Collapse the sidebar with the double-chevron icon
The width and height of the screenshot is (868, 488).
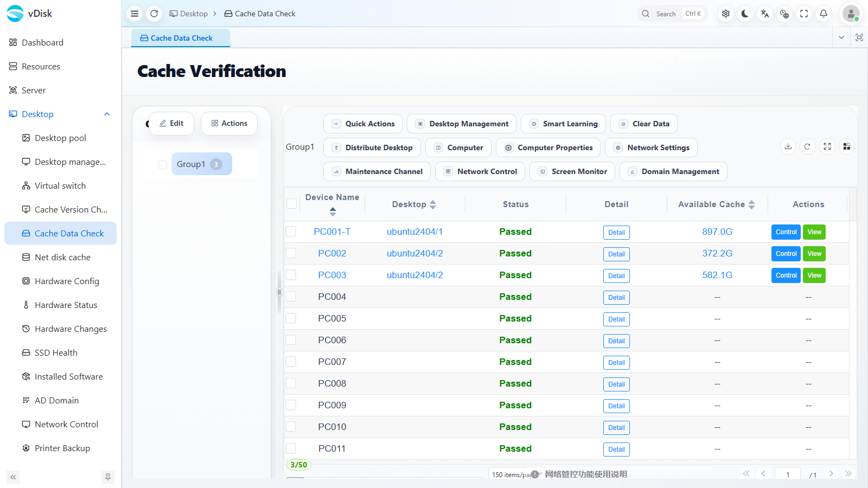click(13, 477)
